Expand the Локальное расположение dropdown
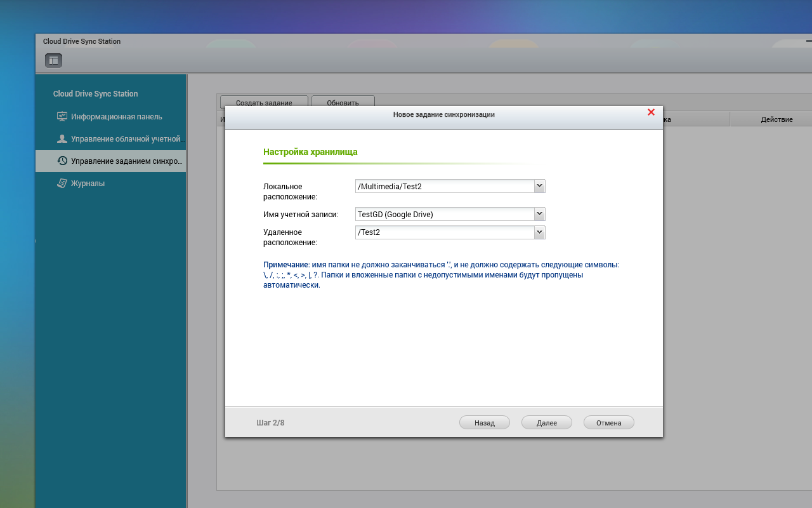 539,186
